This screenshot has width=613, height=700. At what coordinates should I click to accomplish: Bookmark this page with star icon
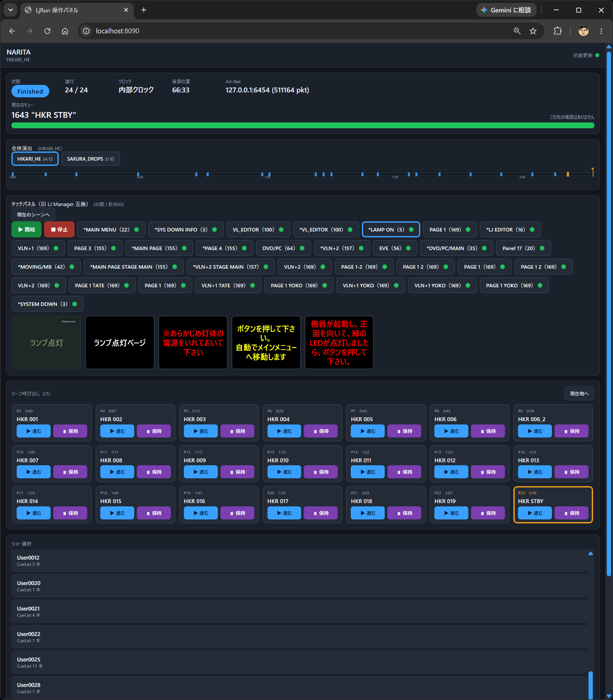533,31
